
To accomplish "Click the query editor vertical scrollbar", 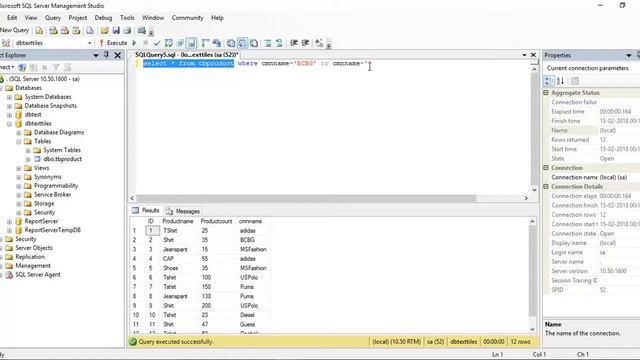I will (534, 130).
